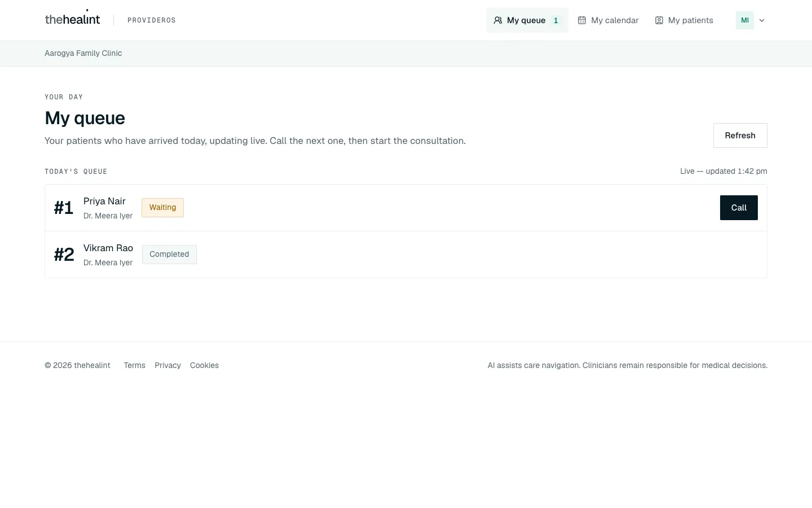Expand the account menu chevron
This screenshot has width=812, height=508.
tap(762, 20)
